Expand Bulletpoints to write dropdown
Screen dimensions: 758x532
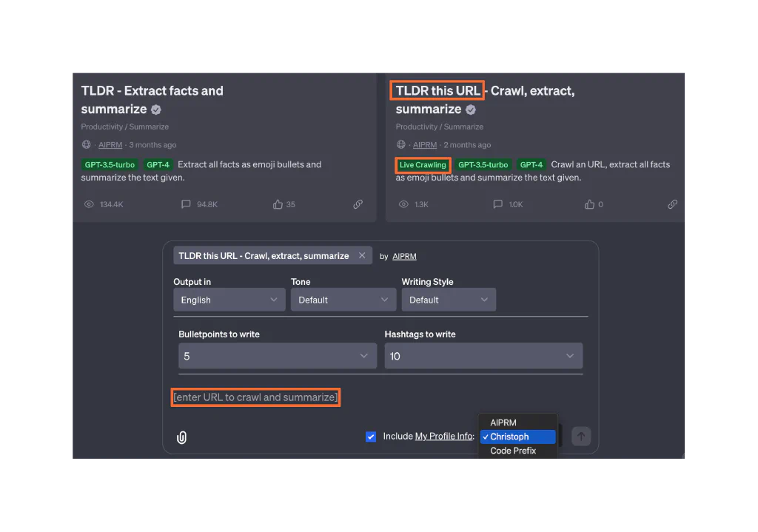[276, 356]
